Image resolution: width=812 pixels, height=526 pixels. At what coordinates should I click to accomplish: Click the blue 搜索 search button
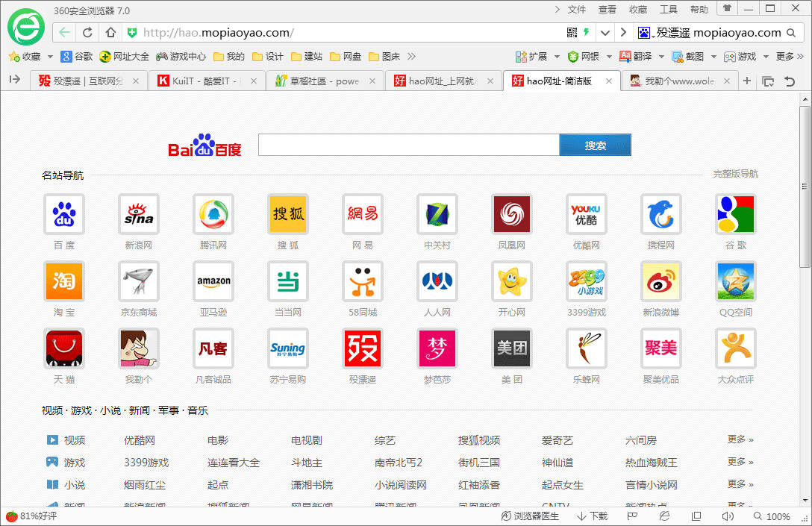595,145
